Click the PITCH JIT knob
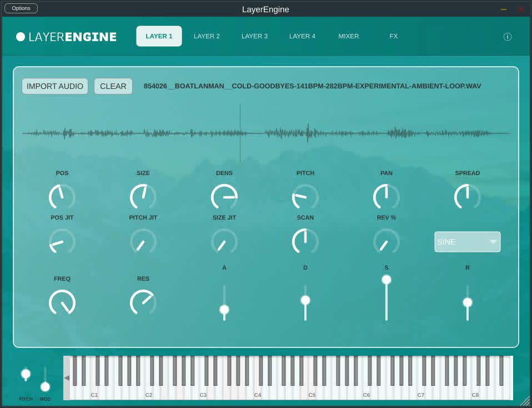This screenshot has height=408, width=532. coord(143,241)
